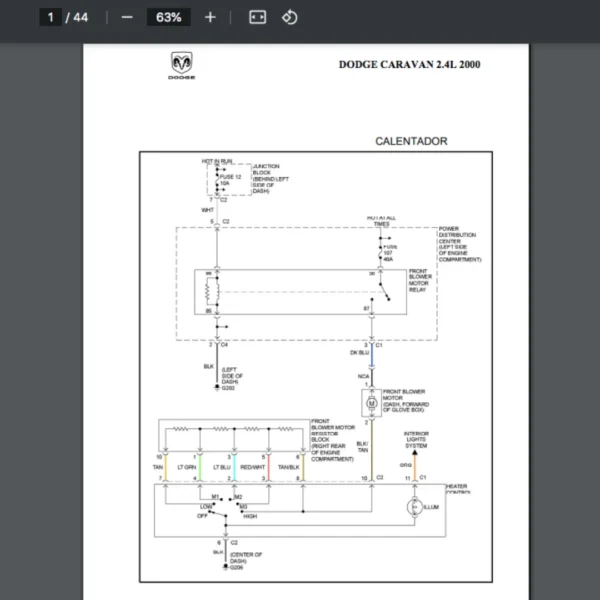Click the front blower motor symbol
Screen dimensions: 600x600
pos(370,403)
